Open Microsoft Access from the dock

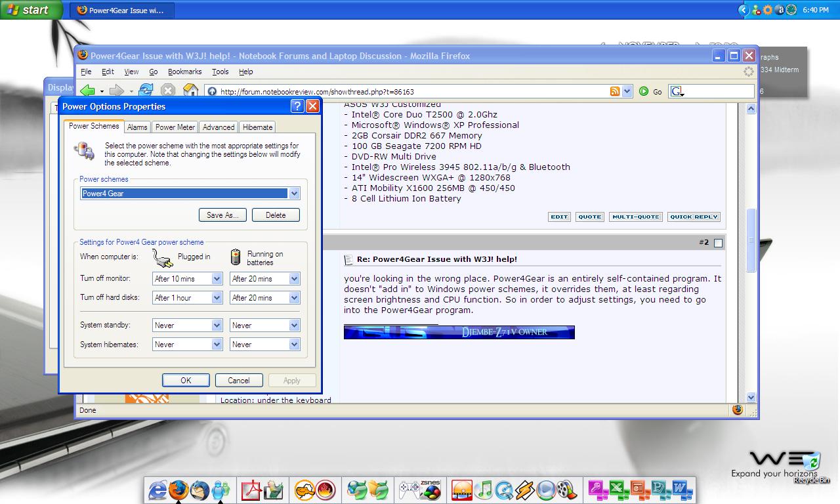coord(597,490)
